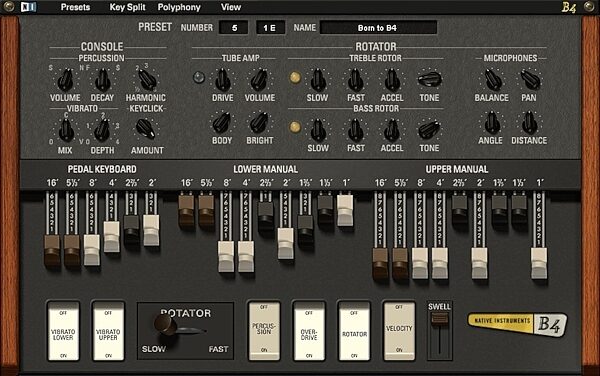The width and height of the screenshot is (600, 376).
Task: Click the Microphones Angle knob
Action: pyautogui.click(x=492, y=123)
